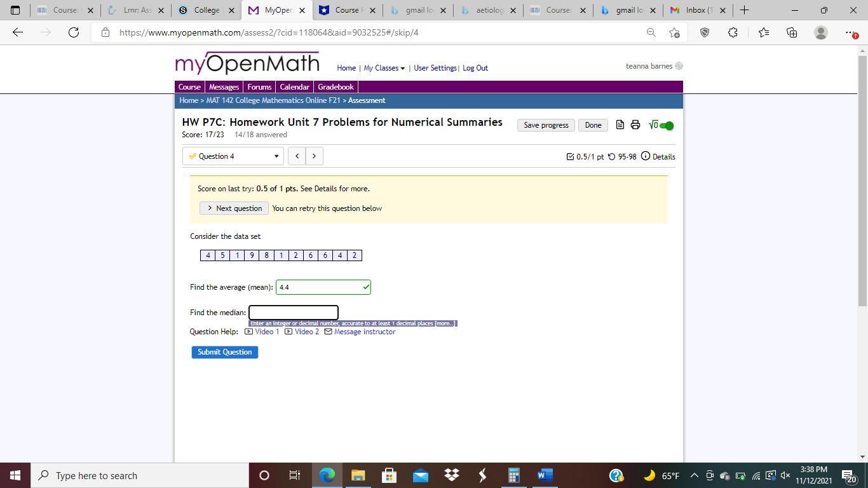Image resolution: width=868 pixels, height=488 pixels.
Task: Switch to the aetiolog tab
Action: click(x=487, y=10)
